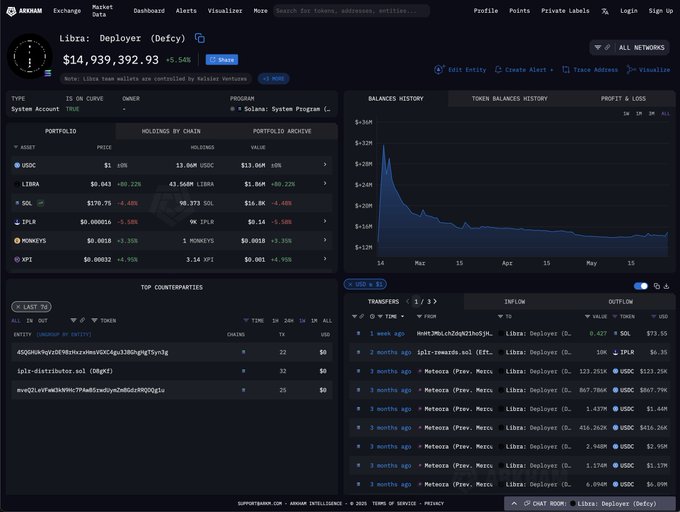Click the chat room link icon

(x=527, y=503)
